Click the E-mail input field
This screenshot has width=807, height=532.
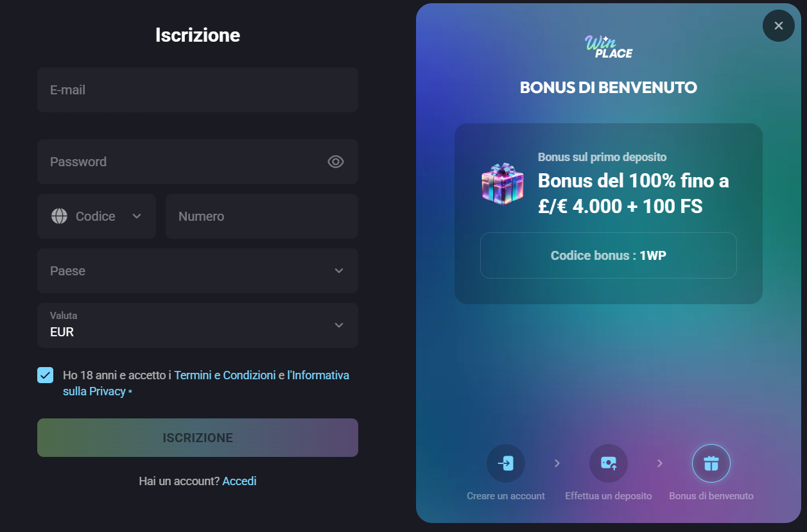(x=198, y=90)
